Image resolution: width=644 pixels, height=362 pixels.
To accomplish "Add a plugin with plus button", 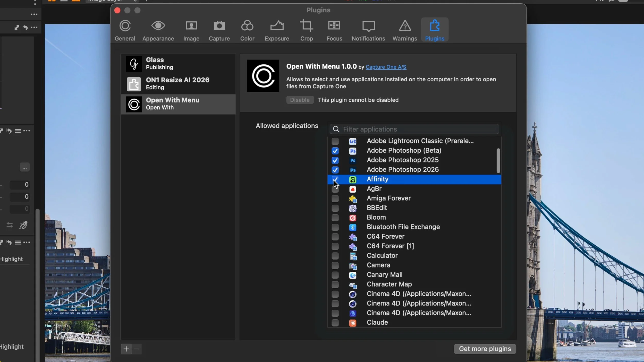I will [126, 349].
